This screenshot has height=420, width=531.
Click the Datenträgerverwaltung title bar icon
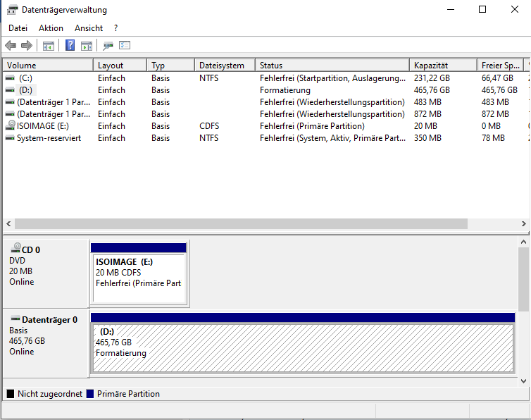(12, 10)
